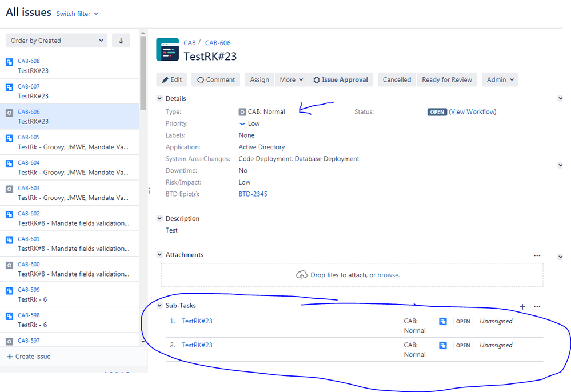Open the Attachments more options menu
This screenshot has width=571, height=392.
click(x=537, y=255)
